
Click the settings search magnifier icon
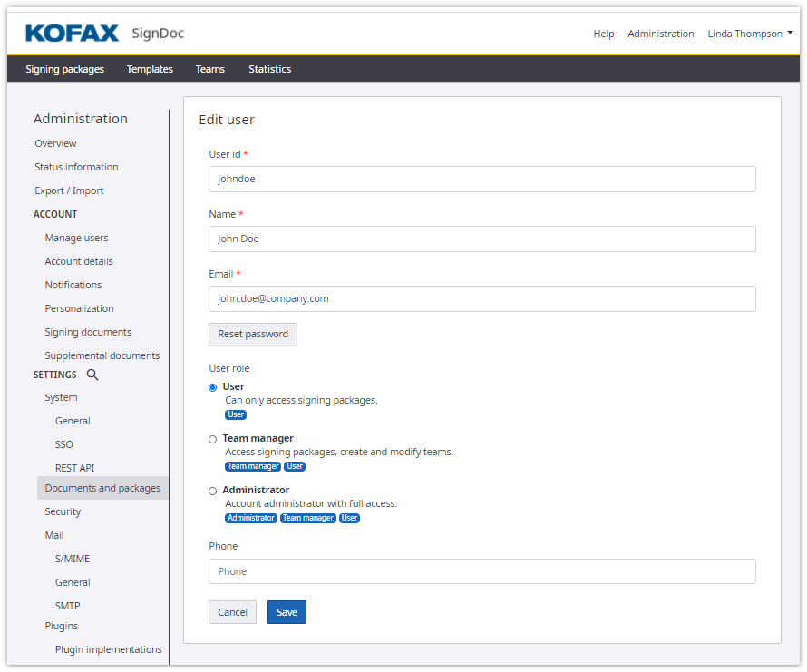click(x=92, y=375)
